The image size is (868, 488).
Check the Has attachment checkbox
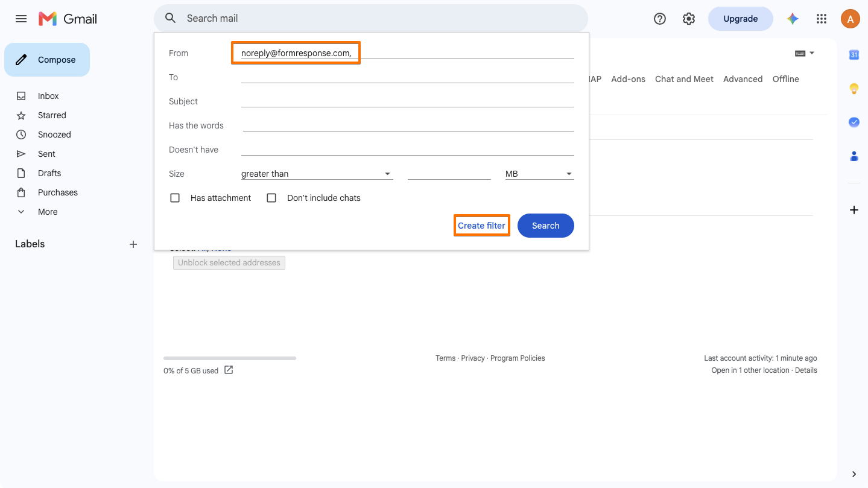(x=175, y=198)
